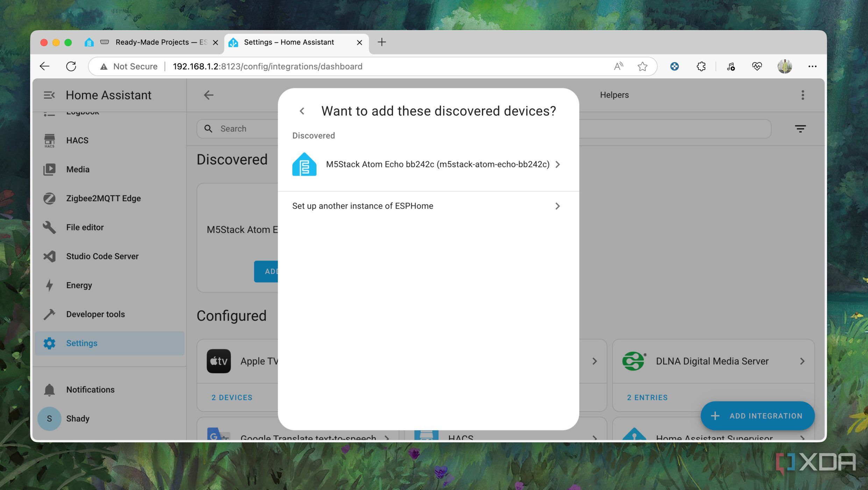This screenshot has height=490, width=868.
Task: Open a new browser tab
Action: tap(382, 42)
